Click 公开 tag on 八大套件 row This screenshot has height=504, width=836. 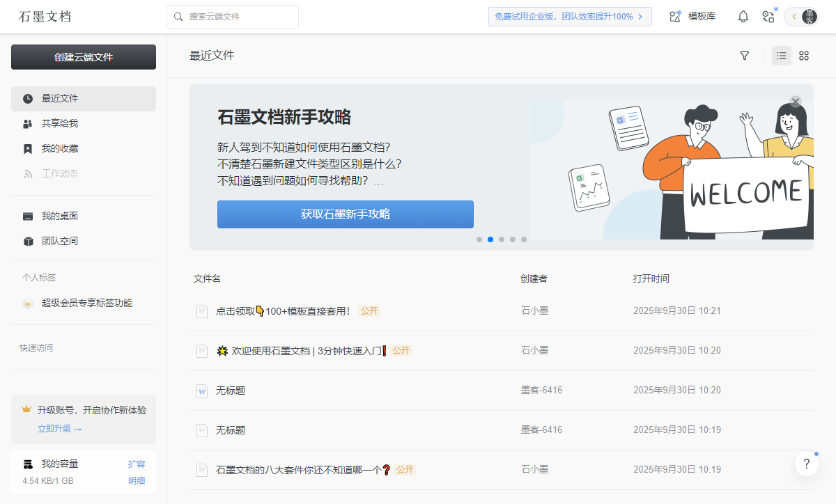click(405, 470)
